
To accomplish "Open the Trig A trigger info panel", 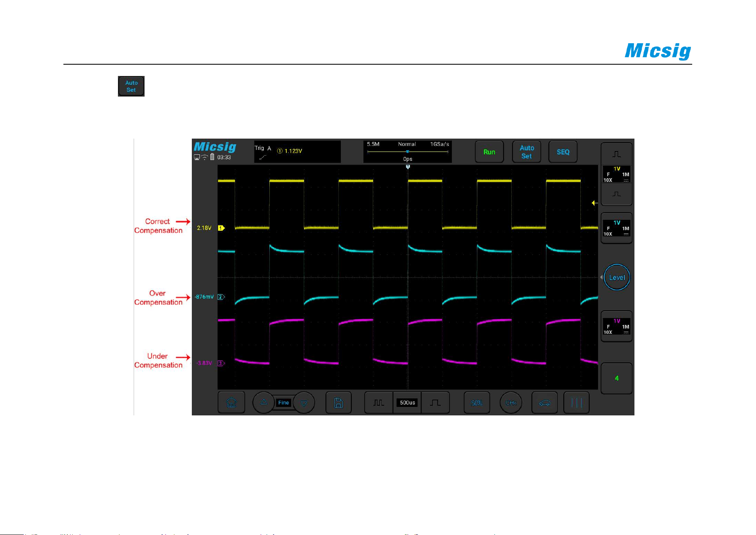I will click(297, 152).
